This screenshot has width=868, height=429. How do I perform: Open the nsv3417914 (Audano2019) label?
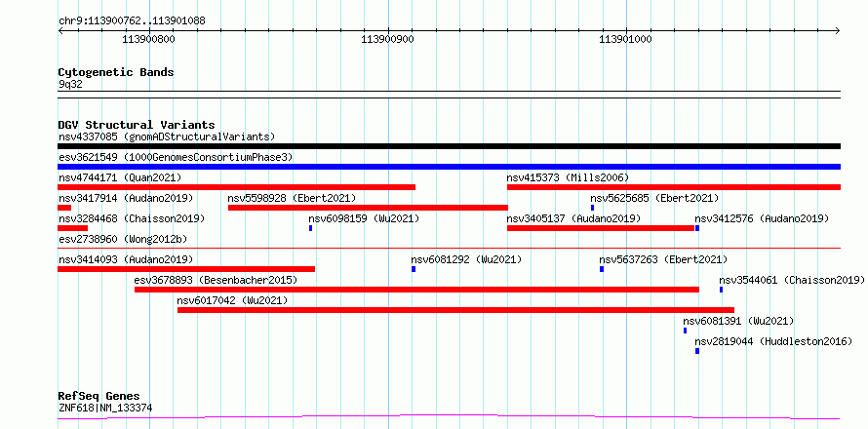[126, 198]
